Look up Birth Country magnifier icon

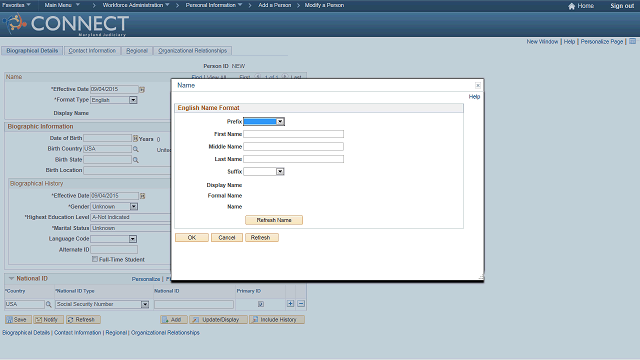(136, 149)
